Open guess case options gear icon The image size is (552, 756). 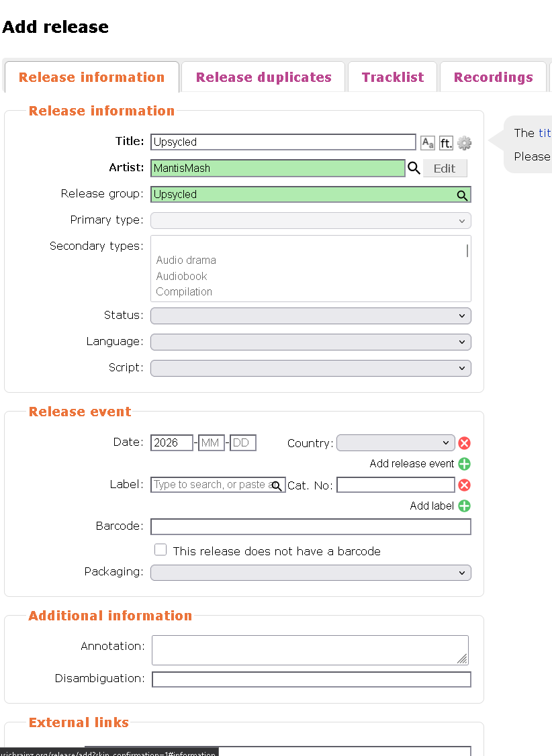click(464, 143)
